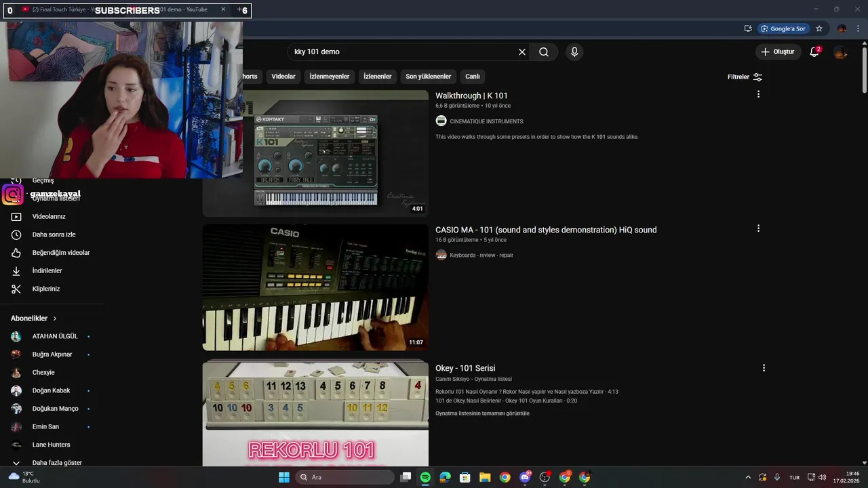The image size is (868, 488).
Task: Select the Canlı filter chip
Action: coord(473,77)
